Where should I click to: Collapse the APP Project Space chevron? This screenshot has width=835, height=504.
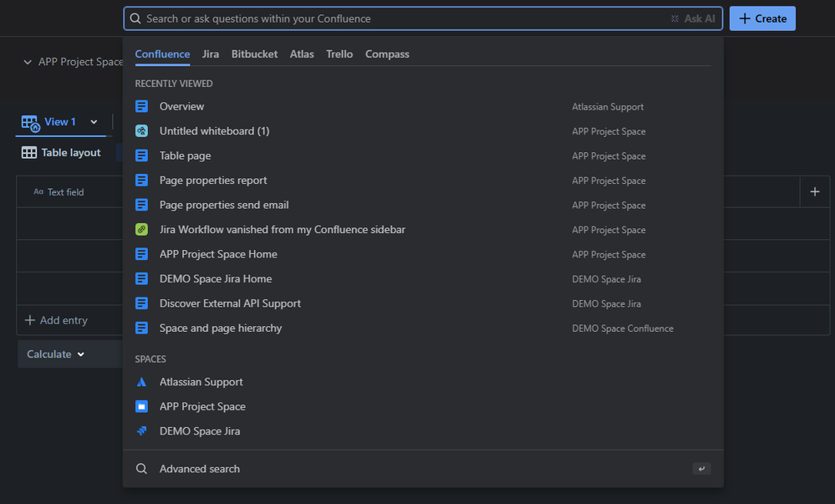coord(28,63)
